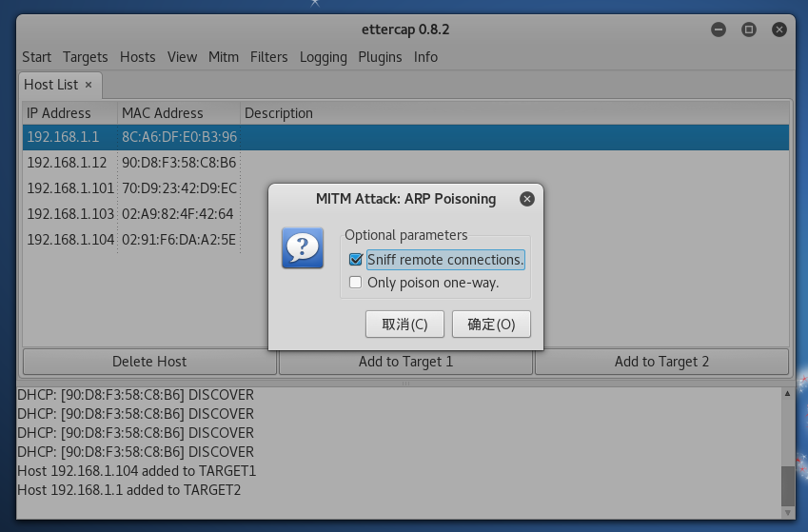This screenshot has height=532, width=808.
Task: Click the question mark dialog icon
Action: pos(303,248)
